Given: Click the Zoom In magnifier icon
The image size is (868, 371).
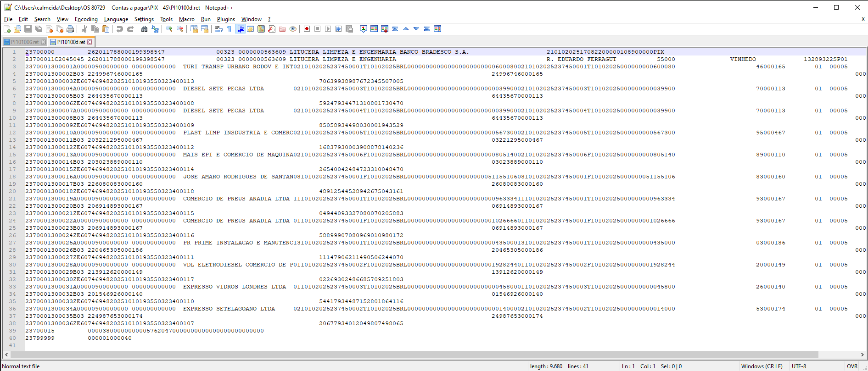Looking at the screenshot, I should [169, 29].
